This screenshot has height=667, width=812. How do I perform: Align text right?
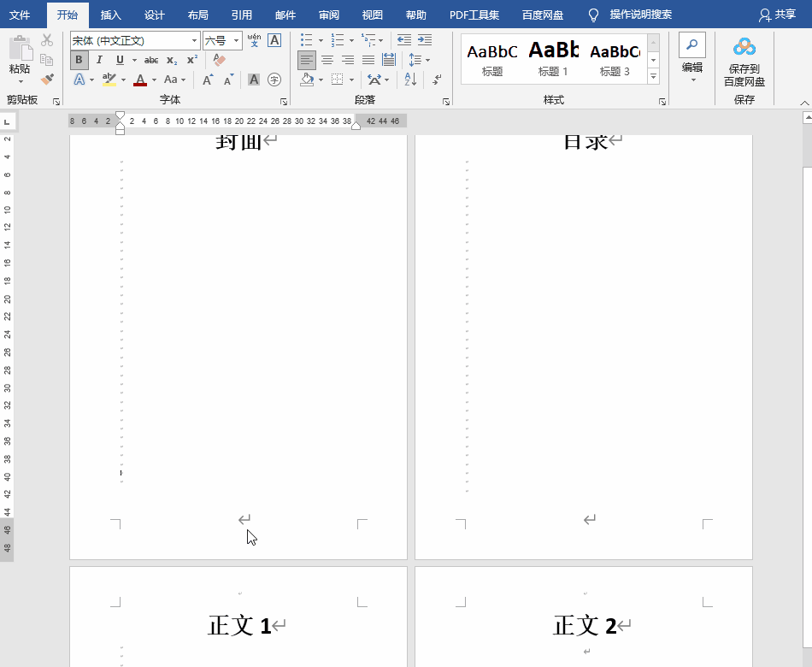click(x=348, y=60)
